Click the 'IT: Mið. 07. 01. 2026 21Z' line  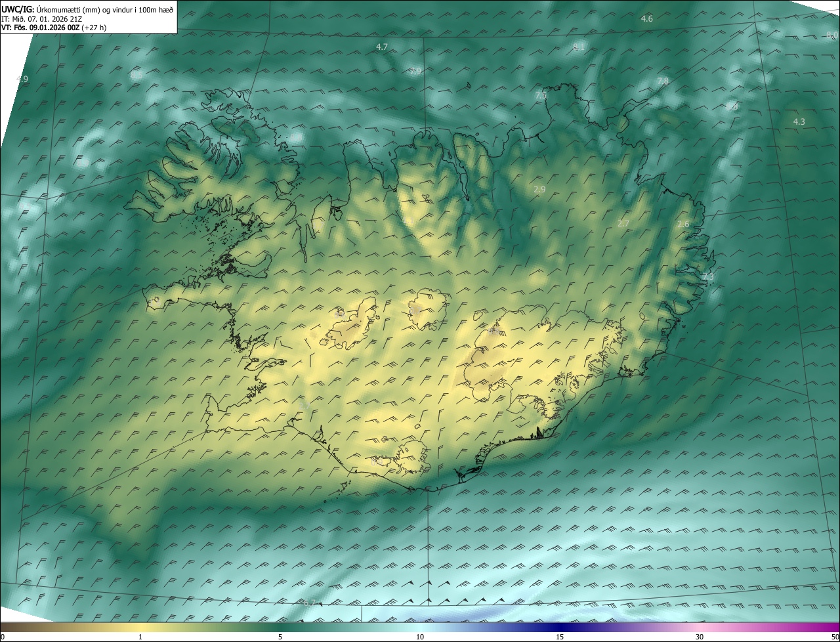click(41, 19)
